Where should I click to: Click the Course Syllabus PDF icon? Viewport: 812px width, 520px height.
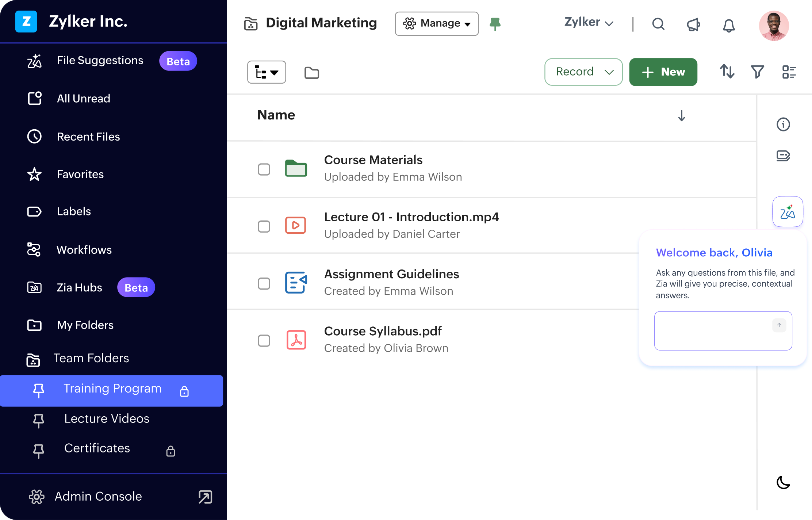pyautogui.click(x=296, y=340)
